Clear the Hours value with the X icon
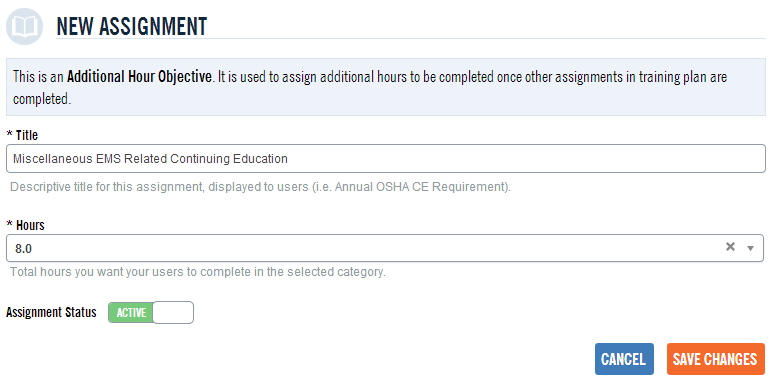 (730, 247)
